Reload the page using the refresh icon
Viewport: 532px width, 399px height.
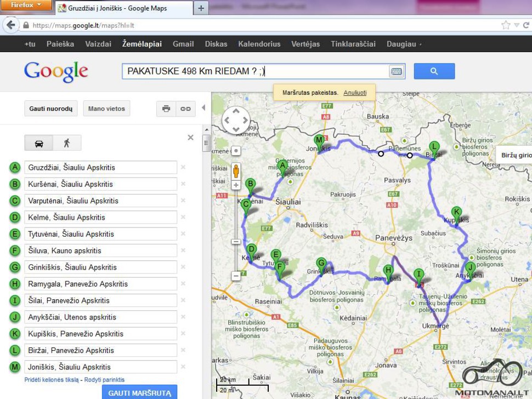pyautogui.click(x=526, y=25)
